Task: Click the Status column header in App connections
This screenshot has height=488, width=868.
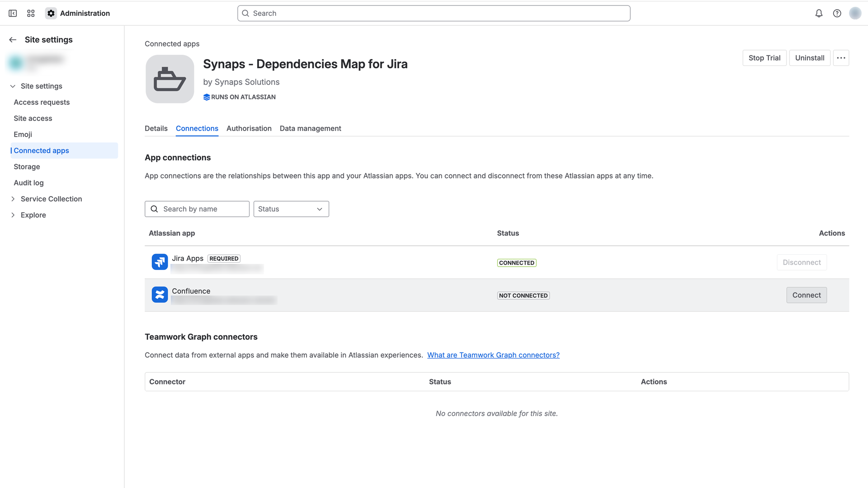Action: pos(508,233)
